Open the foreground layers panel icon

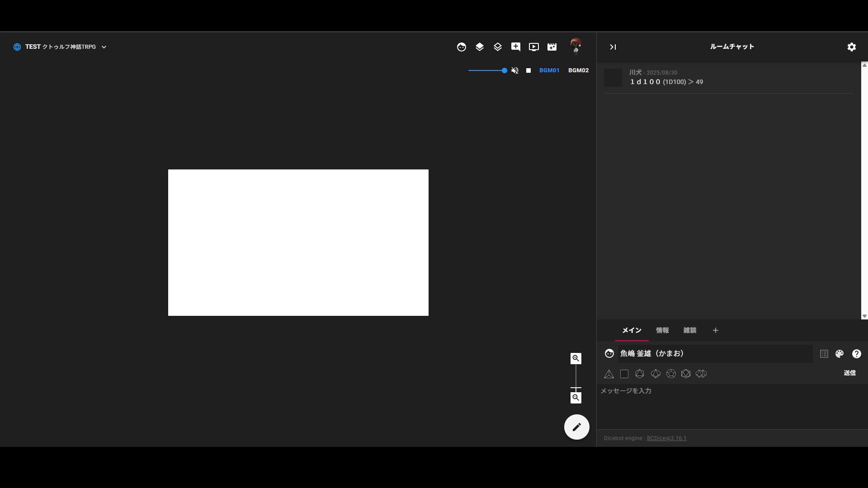tap(479, 47)
